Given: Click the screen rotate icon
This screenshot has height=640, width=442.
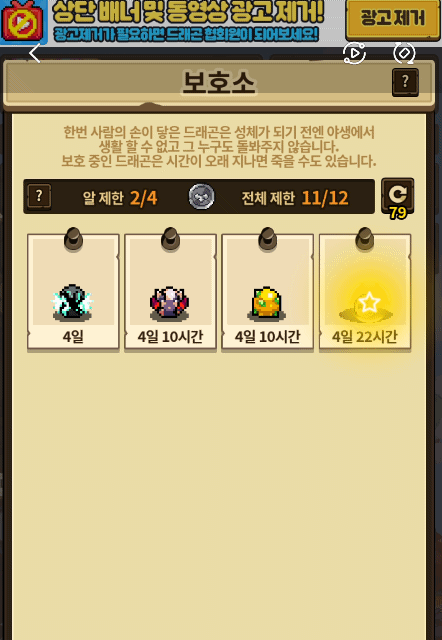Looking at the screenshot, I should 404,53.
